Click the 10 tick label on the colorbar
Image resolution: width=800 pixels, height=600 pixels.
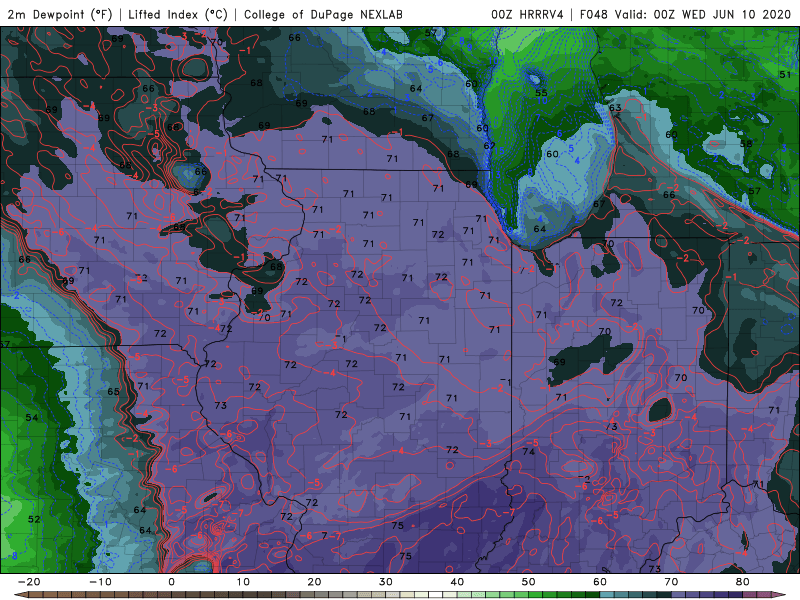coord(243,582)
